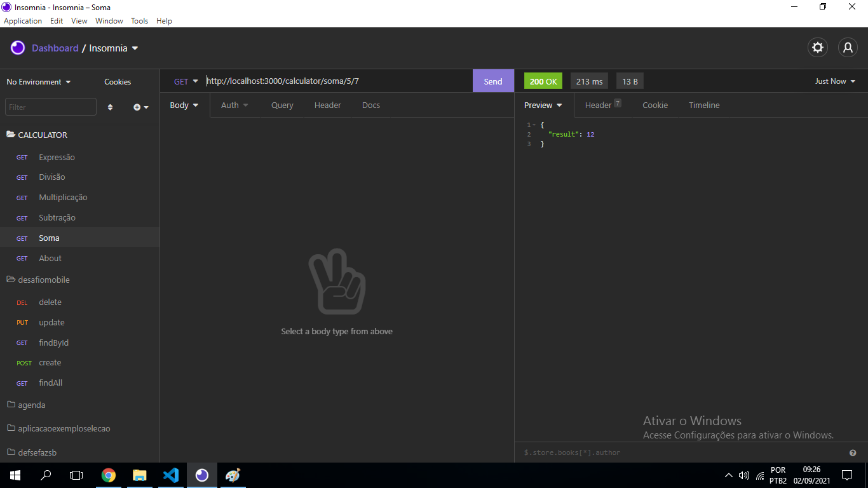Go to the Dashboard link

pos(55,48)
